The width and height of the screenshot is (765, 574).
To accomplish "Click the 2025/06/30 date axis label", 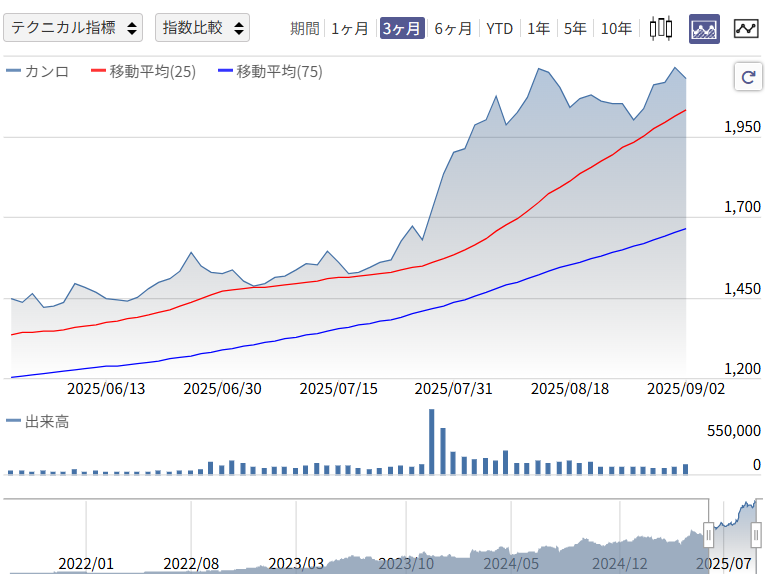I will click(222, 389).
